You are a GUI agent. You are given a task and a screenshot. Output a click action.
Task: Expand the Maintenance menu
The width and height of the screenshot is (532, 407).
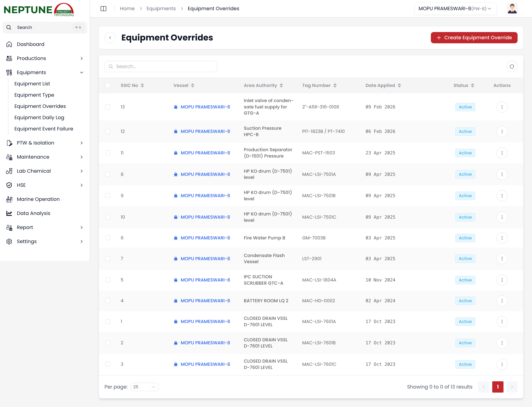point(45,157)
